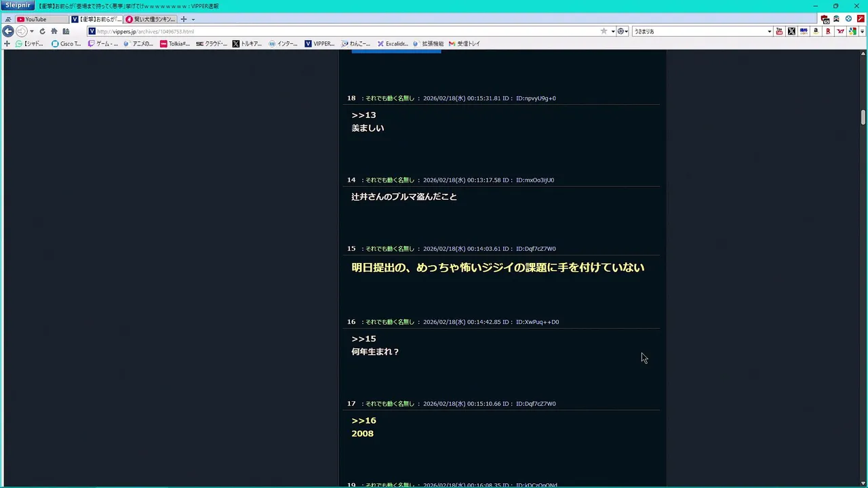Select the VIPPER速報 article tab
The width and height of the screenshot is (868, 488).
coord(97,19)
